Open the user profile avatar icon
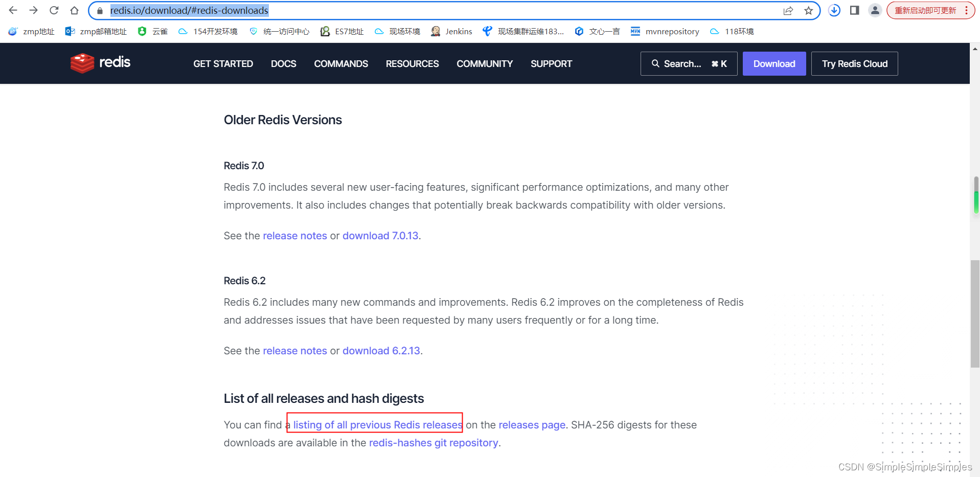Image resolution: width=980 pixels, height=477 pixels. click(875, 10)
